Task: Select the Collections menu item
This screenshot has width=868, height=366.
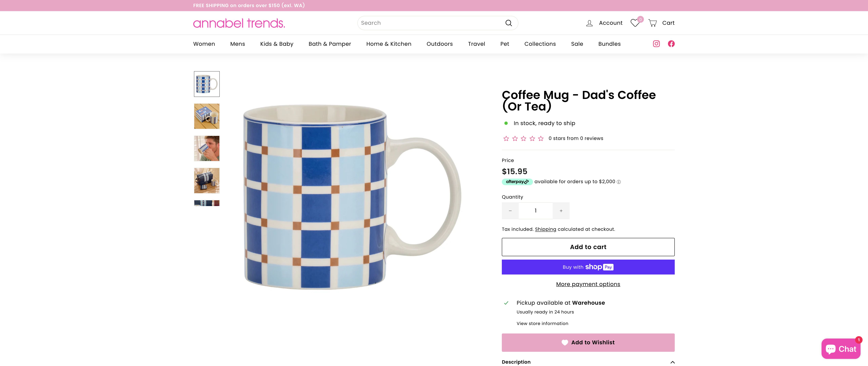Action: pyautogui.click(x=540, y=44)
